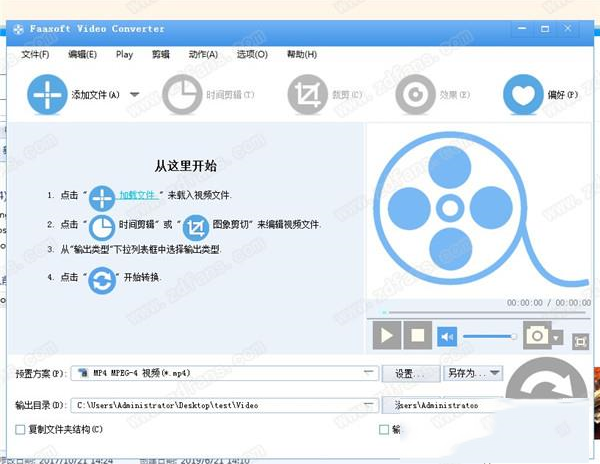Open the 选项(O) menu

coord(252,55)
